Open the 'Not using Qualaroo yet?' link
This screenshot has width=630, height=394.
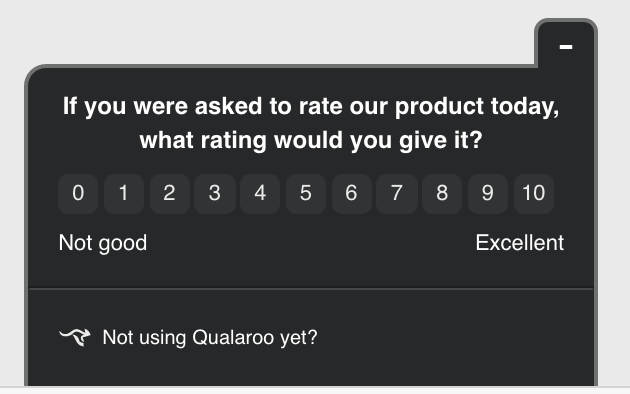point(210,338)
